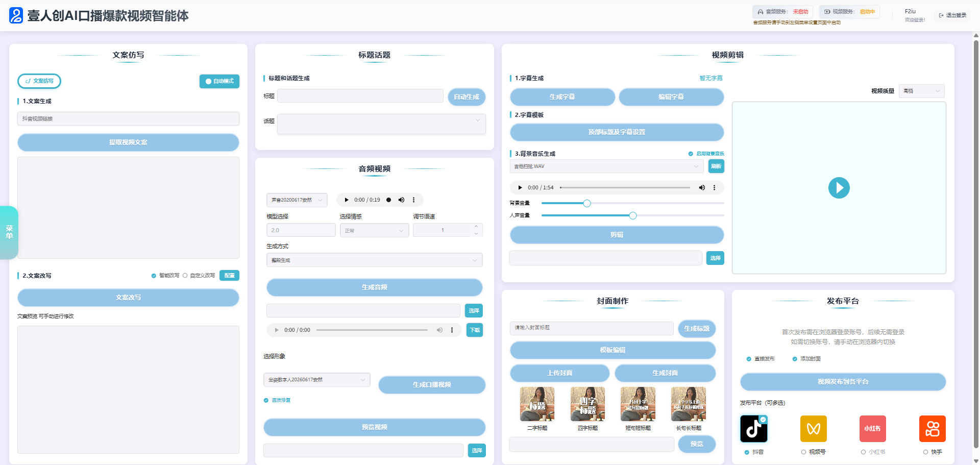Click the 提取视频文案 button
The width and height of the screenshot is (980, 465).
click(x=128, y=142)
